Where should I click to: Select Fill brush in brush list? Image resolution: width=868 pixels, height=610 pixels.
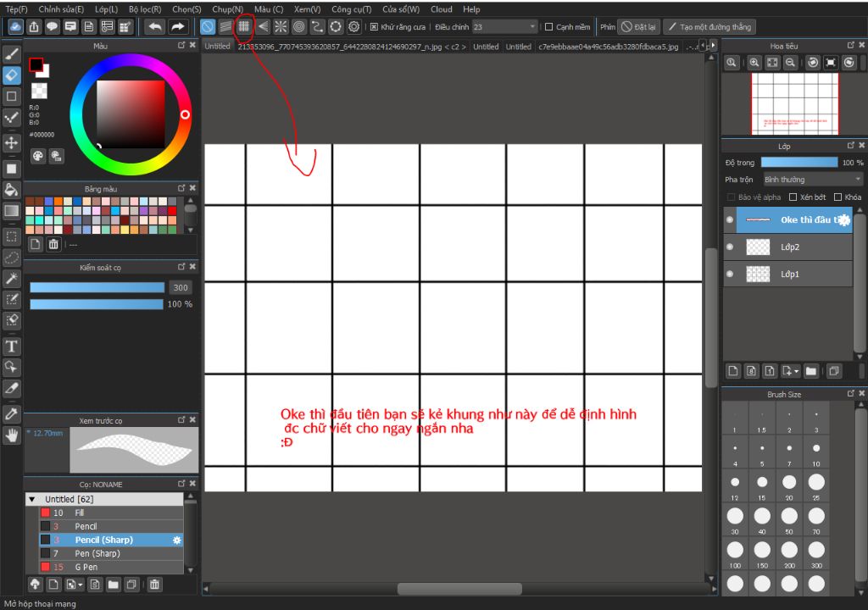pyautogui.click(x=111, y=513)
